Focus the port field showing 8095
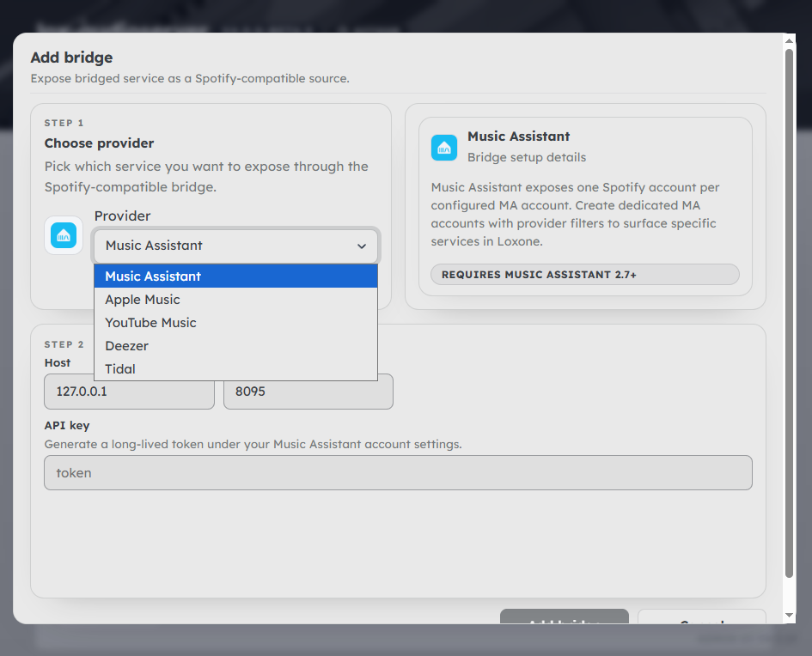 click(x=308, y=392)
